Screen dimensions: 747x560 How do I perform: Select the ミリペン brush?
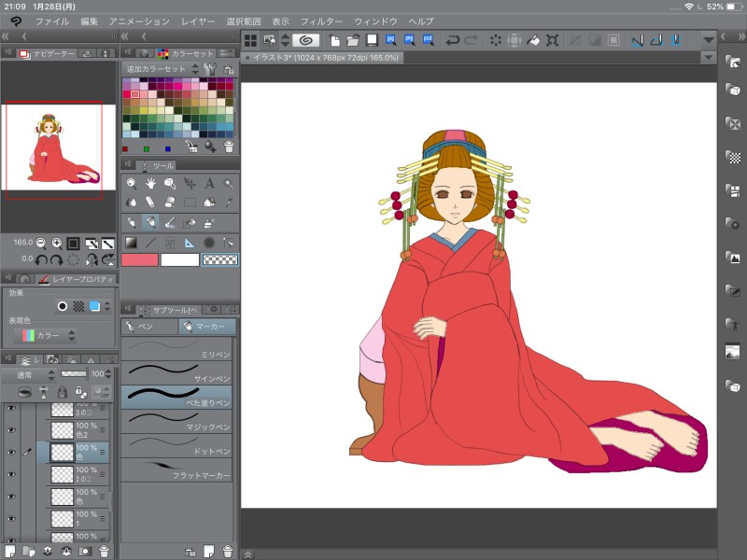point(177,349)
